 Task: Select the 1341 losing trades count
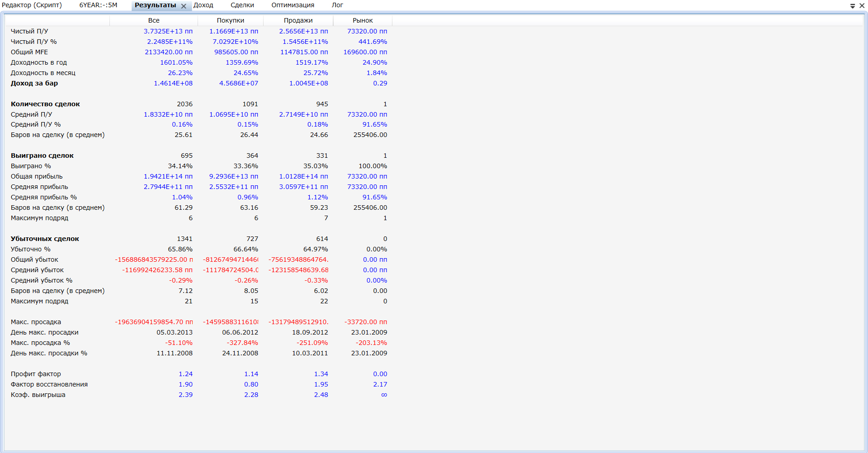tap(185, 239)
